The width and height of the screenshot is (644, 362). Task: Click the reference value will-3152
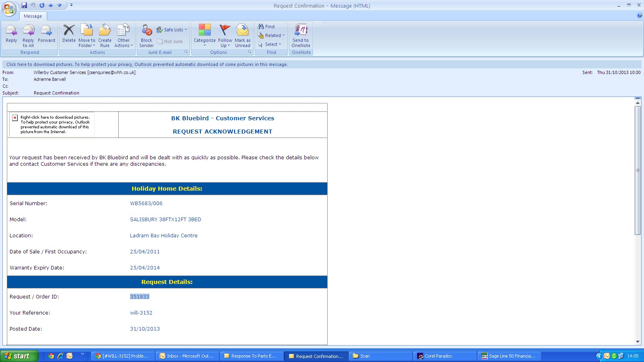click(x=141, y=313)
